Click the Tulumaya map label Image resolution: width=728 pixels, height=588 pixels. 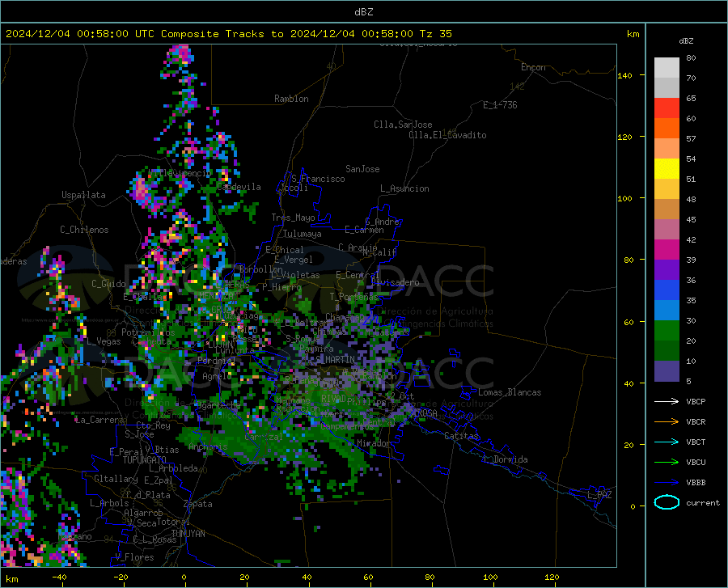(303, 235)
